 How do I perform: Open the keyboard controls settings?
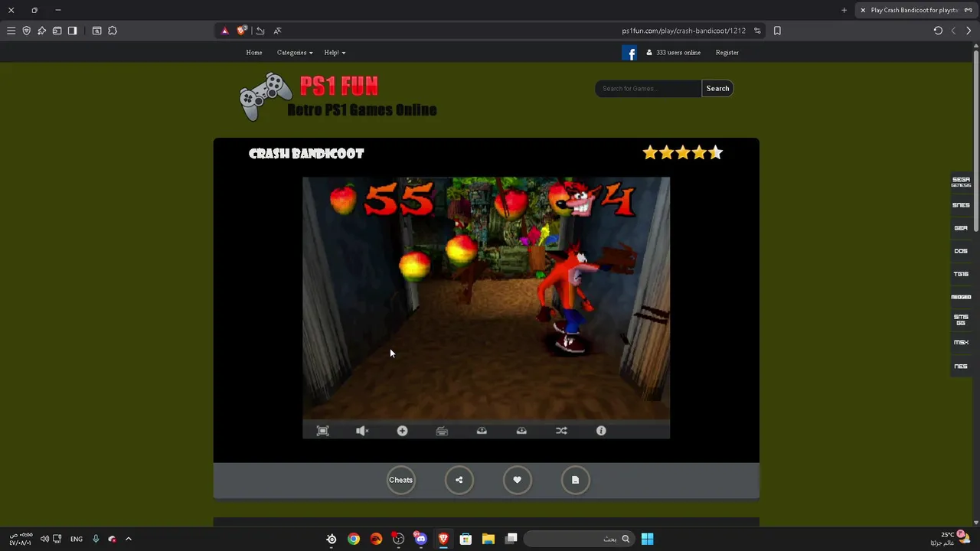coord(442,431)
